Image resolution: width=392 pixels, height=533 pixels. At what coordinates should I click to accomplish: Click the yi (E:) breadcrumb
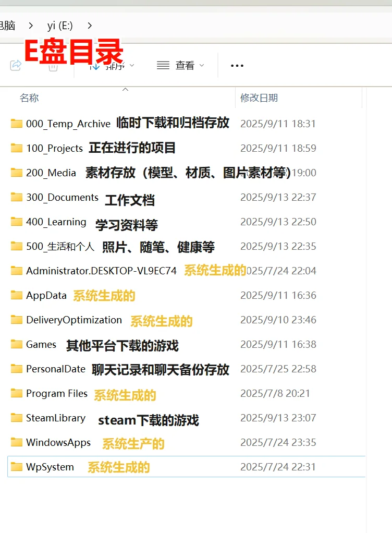tap(60, 26)
